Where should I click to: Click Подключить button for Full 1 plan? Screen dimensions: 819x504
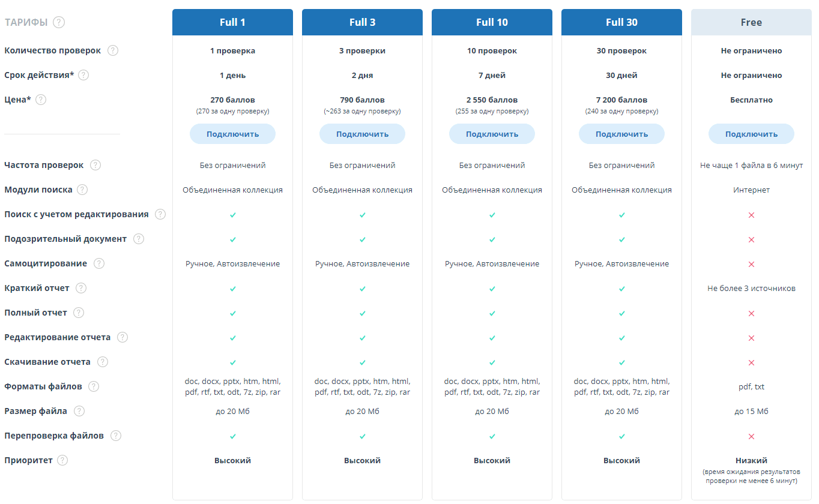[x=233, y=134]
